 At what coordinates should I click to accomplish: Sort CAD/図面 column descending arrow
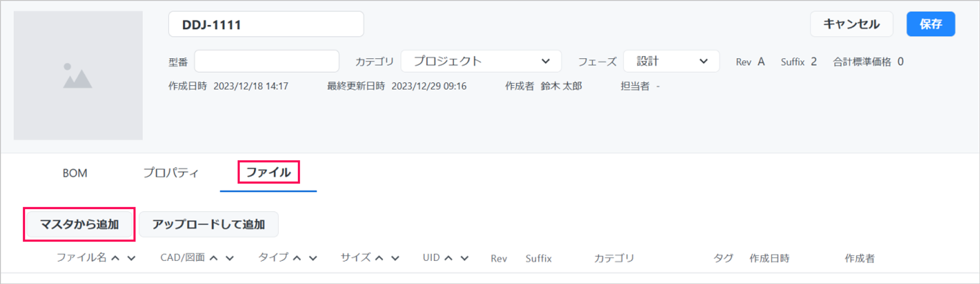coord(230,258)
